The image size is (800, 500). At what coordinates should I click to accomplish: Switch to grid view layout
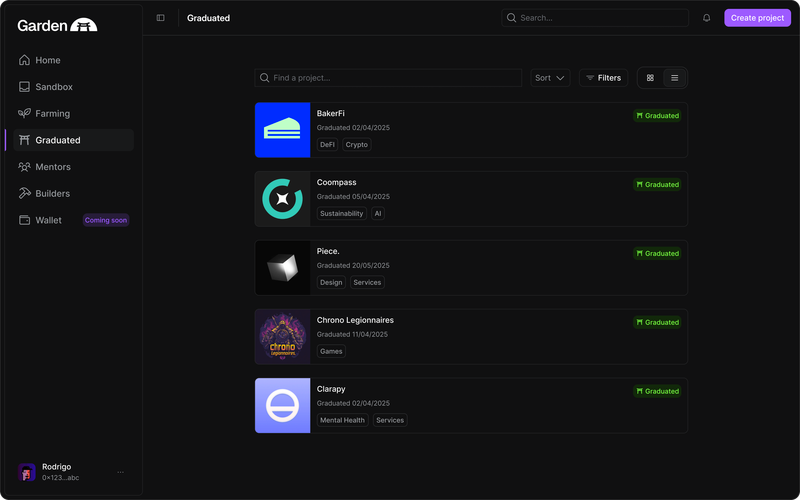click(x=650, y=78)
